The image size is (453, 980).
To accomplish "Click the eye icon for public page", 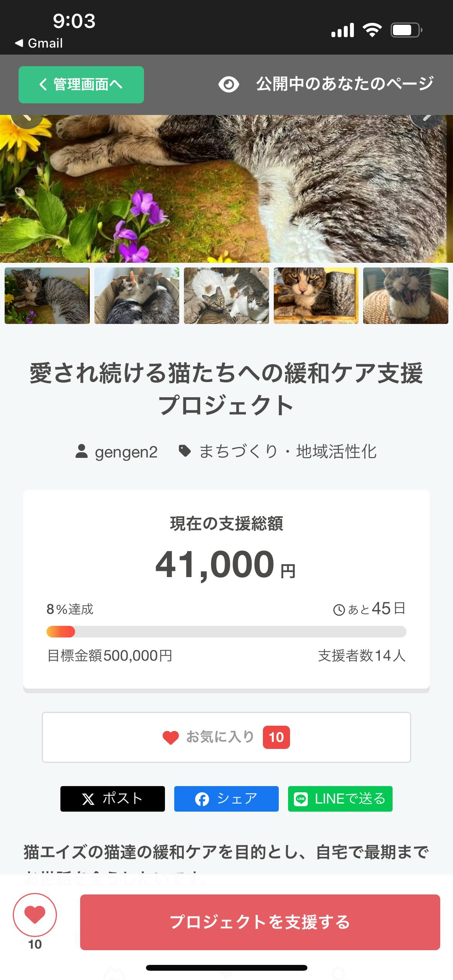I will 228,84.
